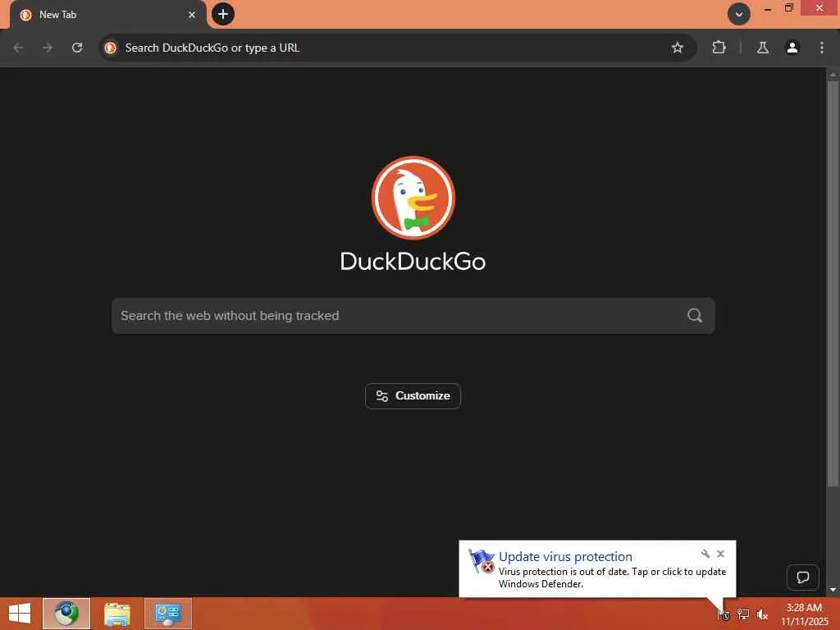Open the Extensions puzzle icon
This screenshot has width=840, height=630.
719,48
